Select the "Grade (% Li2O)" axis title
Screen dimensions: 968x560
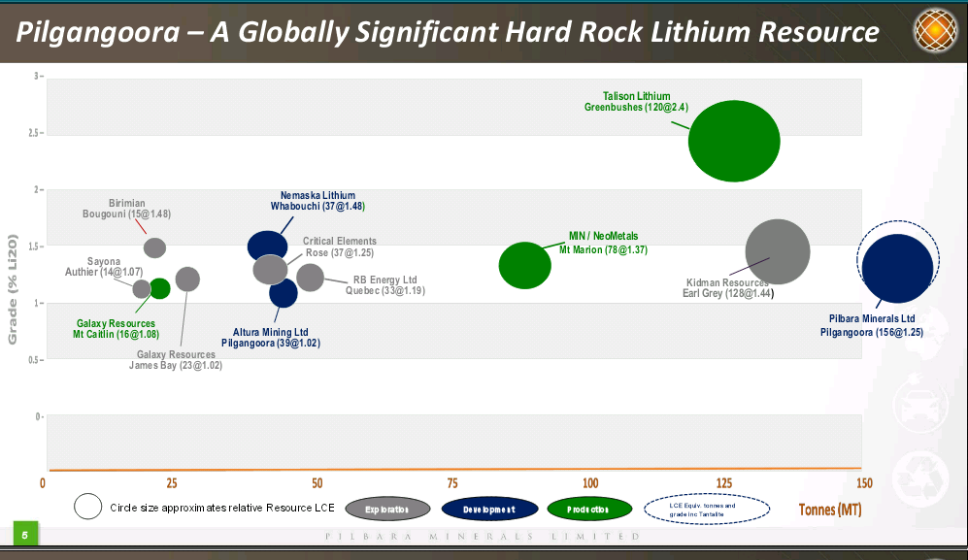click(13, 289)
